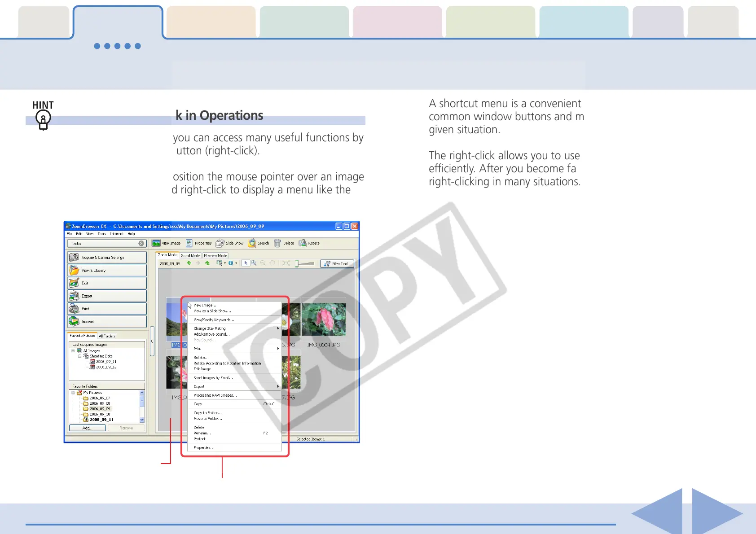Screen dimensions: 756x534
Task: Click the Add button under Favorite Folders
Action: 88,428
